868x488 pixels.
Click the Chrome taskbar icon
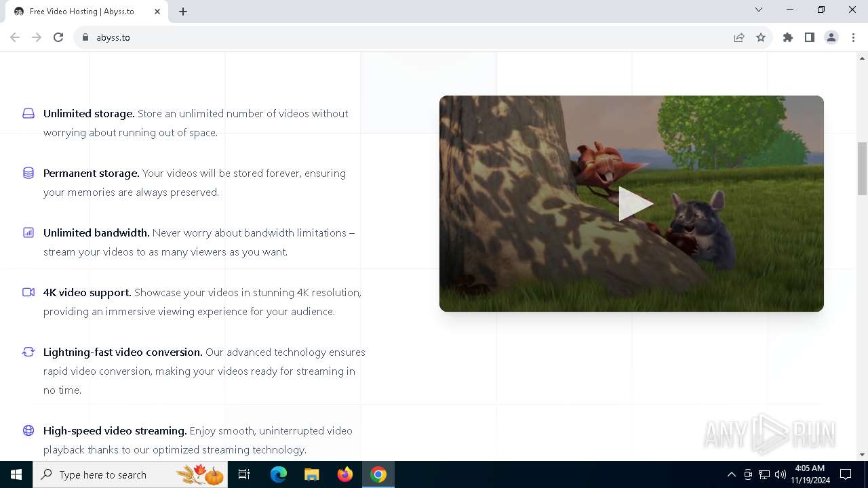[378, 474]
